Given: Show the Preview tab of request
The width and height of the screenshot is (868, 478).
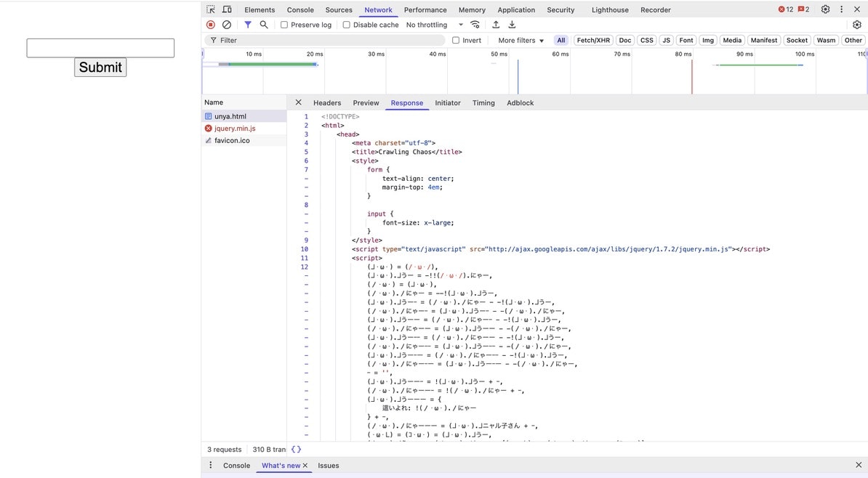Looking at the screenshot, I should [x=366, y=103].
